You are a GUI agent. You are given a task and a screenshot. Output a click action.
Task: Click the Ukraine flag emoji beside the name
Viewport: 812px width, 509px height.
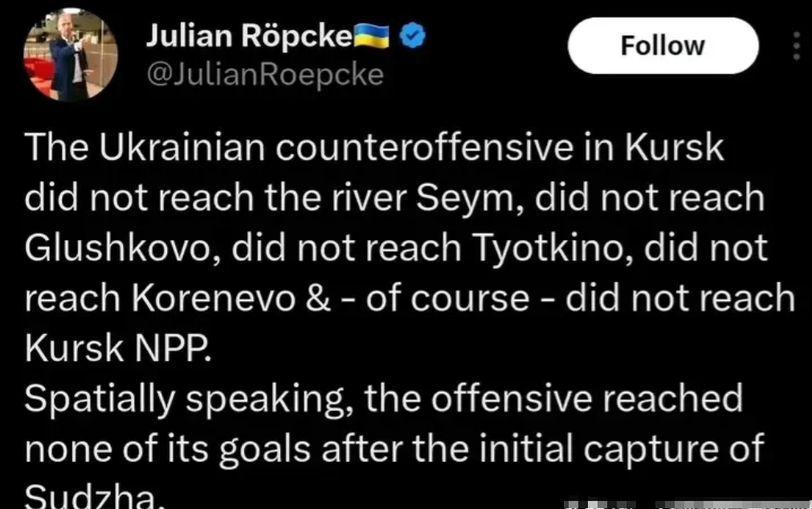(x=371, y=36)
